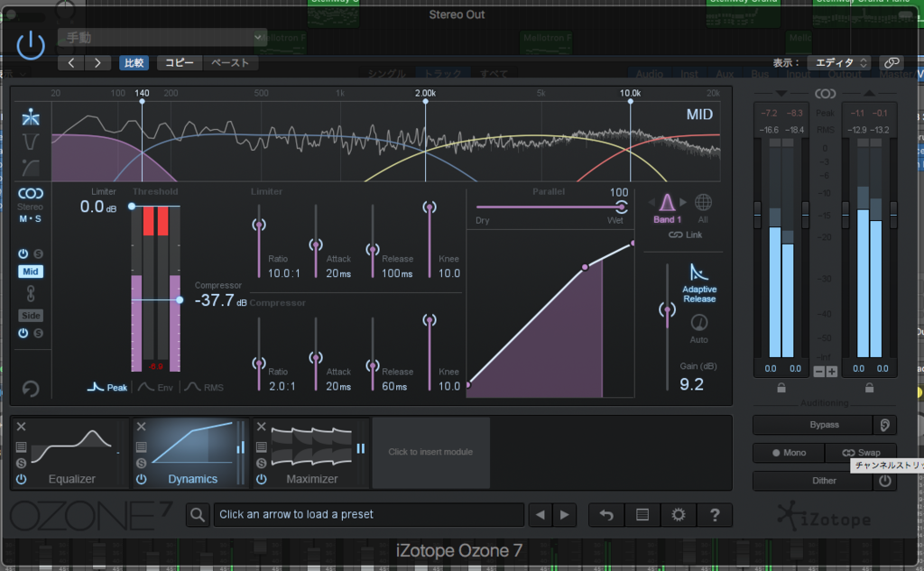Select RMS detection mode
Image resolution: width=924 pixels, height=571 pixels.
pos(204,387)
